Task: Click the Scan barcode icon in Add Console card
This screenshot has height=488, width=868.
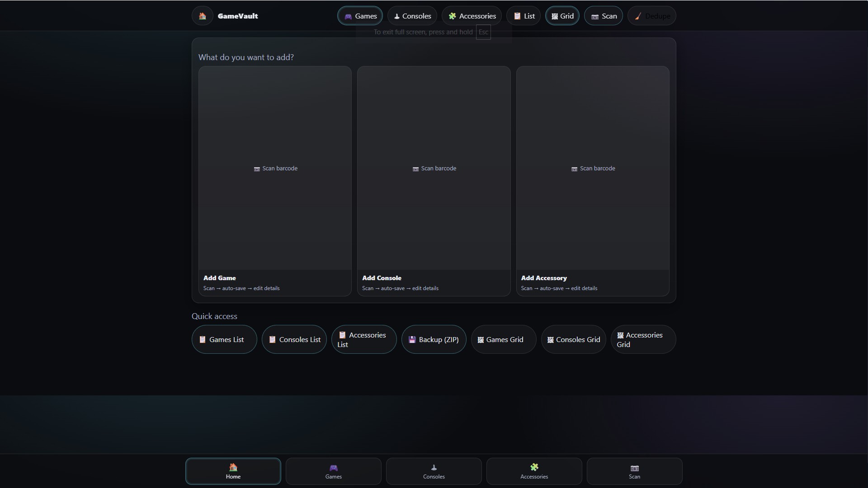Action: coord(415,169)
